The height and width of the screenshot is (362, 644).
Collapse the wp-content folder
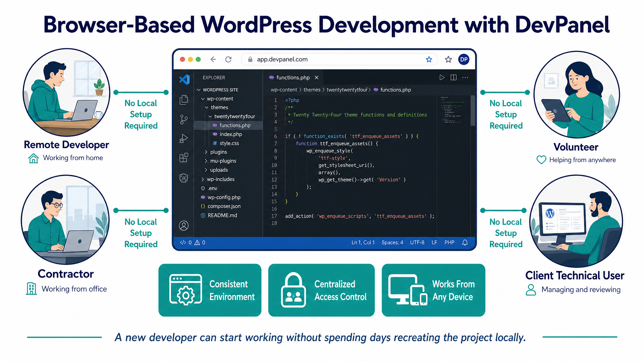(x=203, y=99)
